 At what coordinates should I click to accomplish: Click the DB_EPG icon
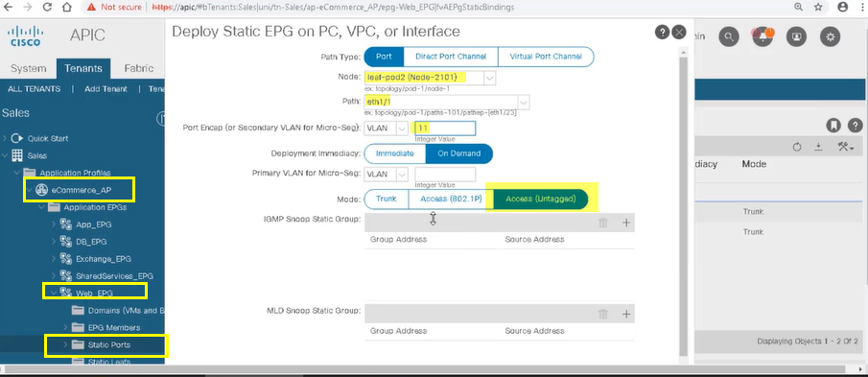66,242
